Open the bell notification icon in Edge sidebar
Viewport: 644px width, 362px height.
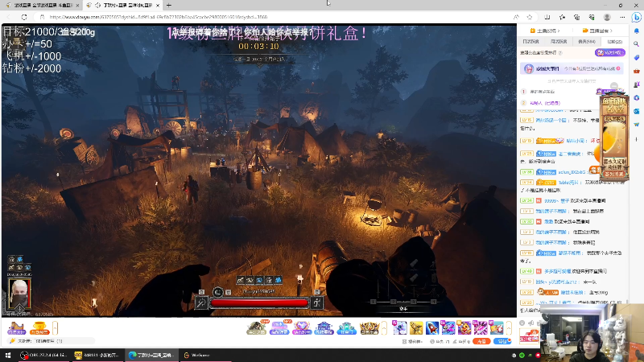[637, 31]
